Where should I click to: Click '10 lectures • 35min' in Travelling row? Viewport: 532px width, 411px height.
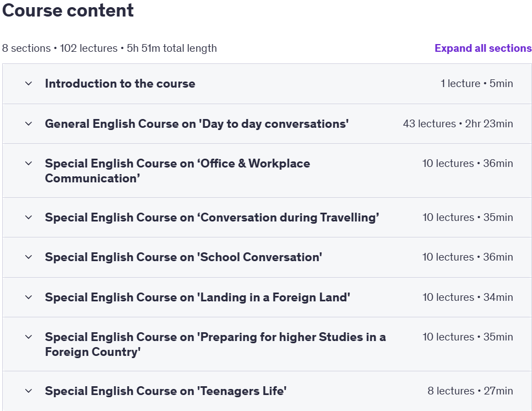pyautogui.click(x=468, y=217)
